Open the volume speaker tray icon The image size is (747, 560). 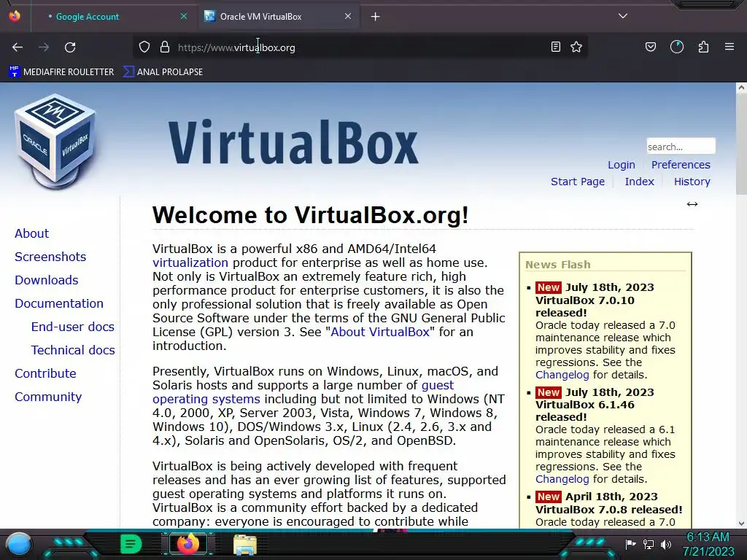(666, 544)
